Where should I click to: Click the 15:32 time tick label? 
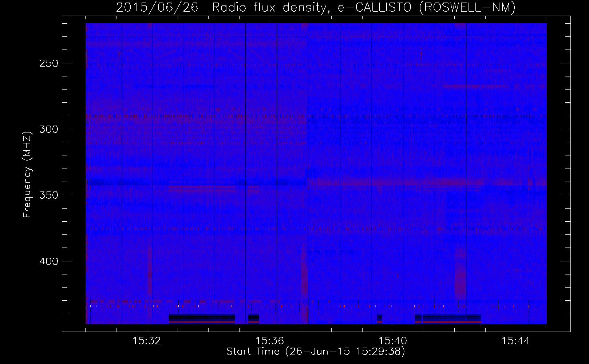pos(147,341)
